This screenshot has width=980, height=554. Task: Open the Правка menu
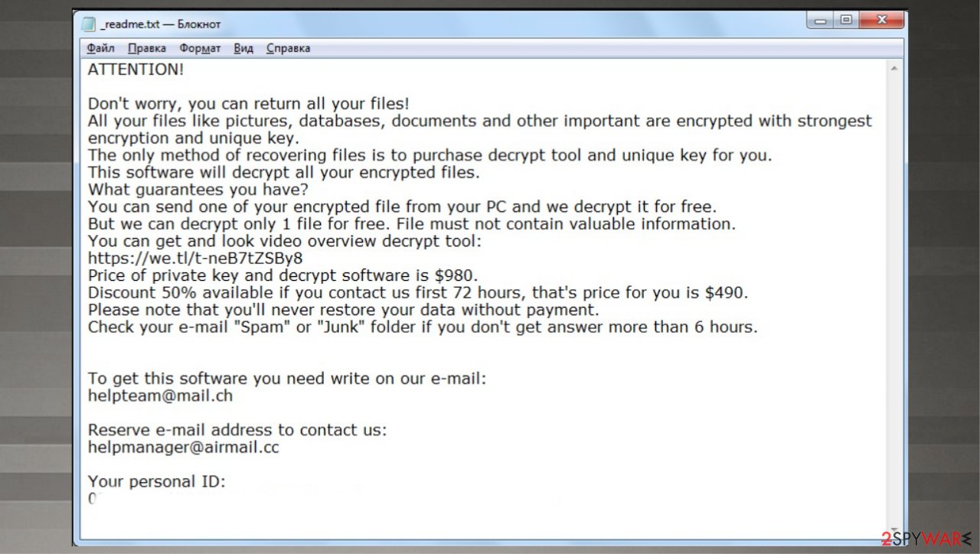147,48
